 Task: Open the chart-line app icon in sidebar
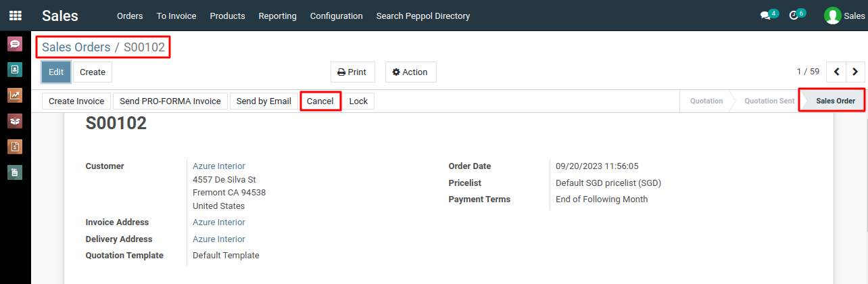15,95
